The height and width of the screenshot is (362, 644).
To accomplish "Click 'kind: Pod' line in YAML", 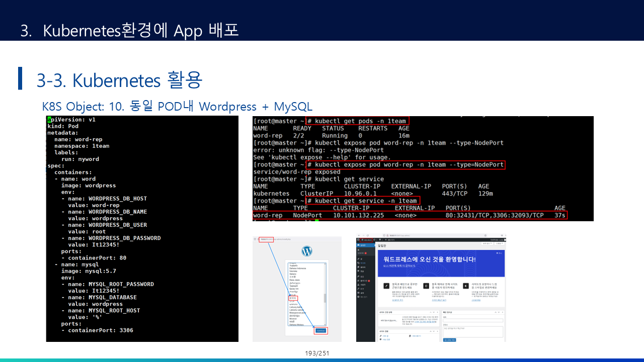I will (63, 126).
